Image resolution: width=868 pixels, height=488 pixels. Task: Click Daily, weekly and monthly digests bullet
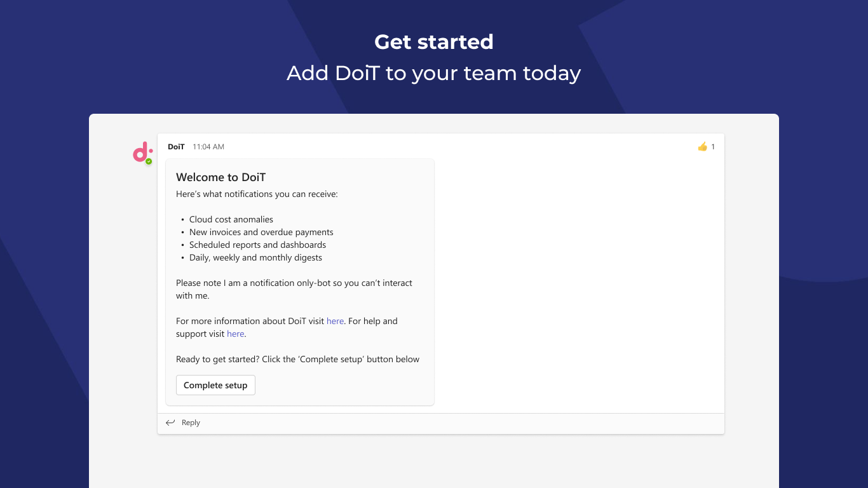(255, 258)
